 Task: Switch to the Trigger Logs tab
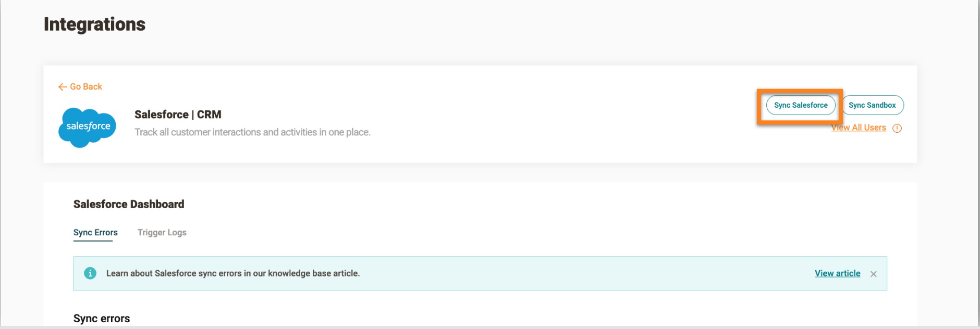pyautogui.click(x=162, y=233)
